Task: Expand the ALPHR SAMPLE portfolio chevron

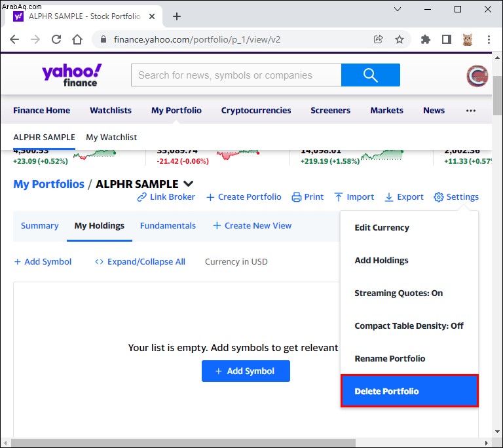Action: coord(189,184)
